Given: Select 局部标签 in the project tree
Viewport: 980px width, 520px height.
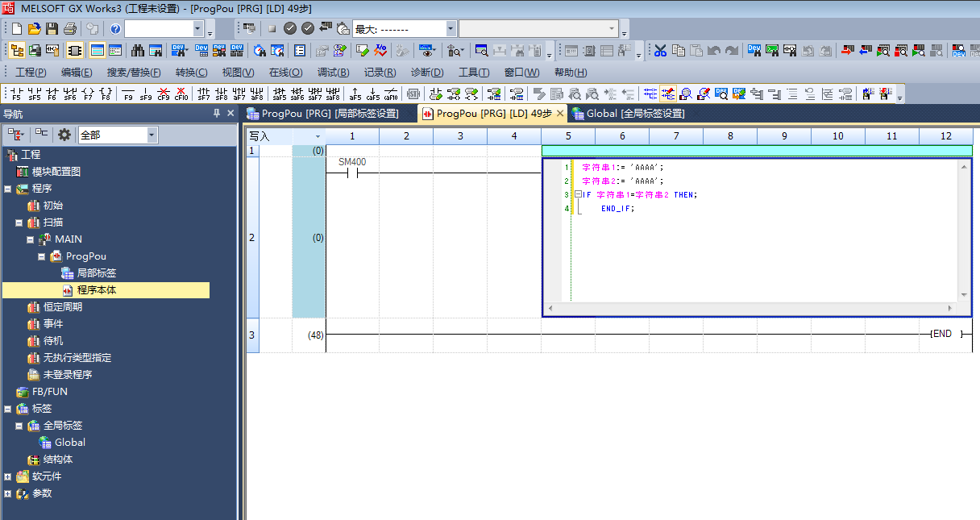Looking at the screenshot, I should tap(96, 273).
